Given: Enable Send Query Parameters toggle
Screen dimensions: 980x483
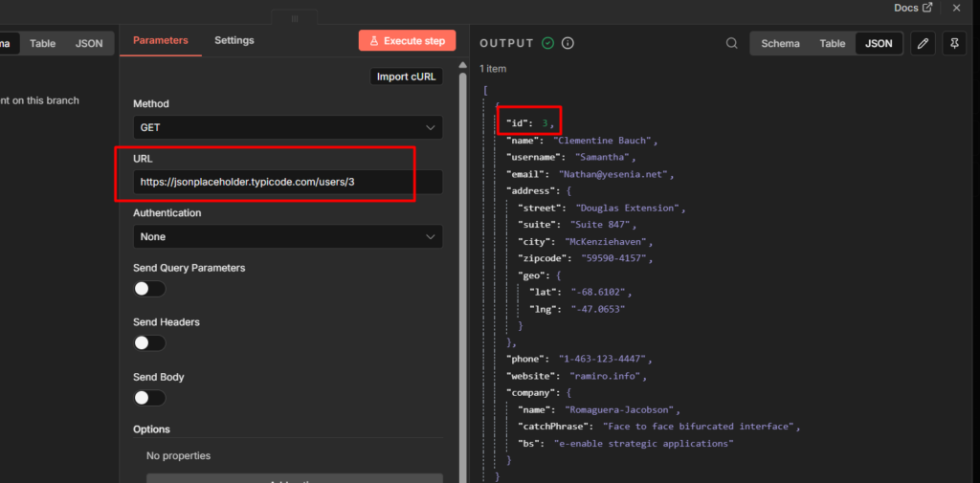Looking at the screenshot, I should tap(149, 289).
